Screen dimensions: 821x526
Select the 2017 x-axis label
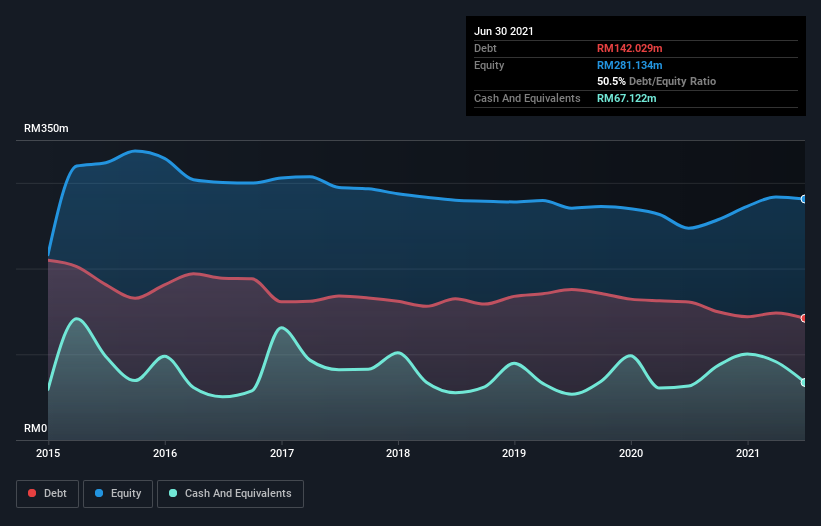(282, 453)
